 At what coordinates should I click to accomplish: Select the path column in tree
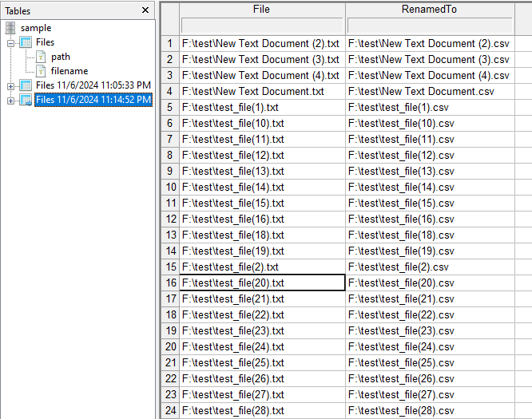click(61, 57)
